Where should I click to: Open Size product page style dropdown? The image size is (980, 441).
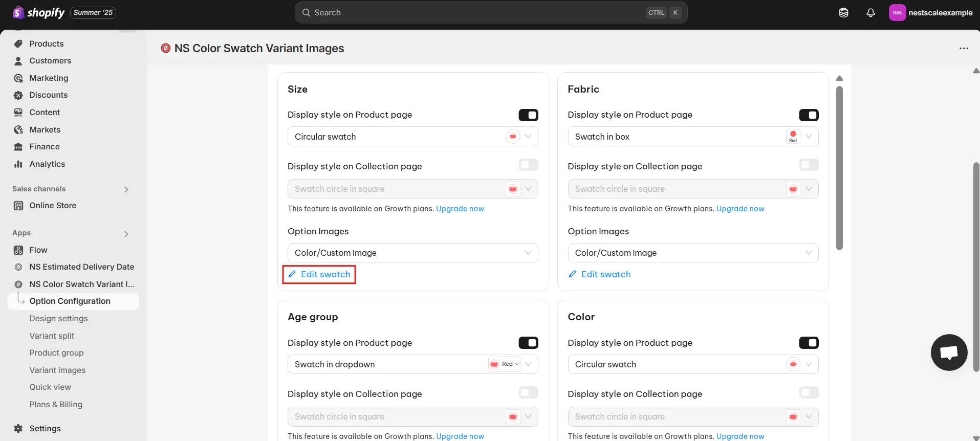tap(412, 137)
